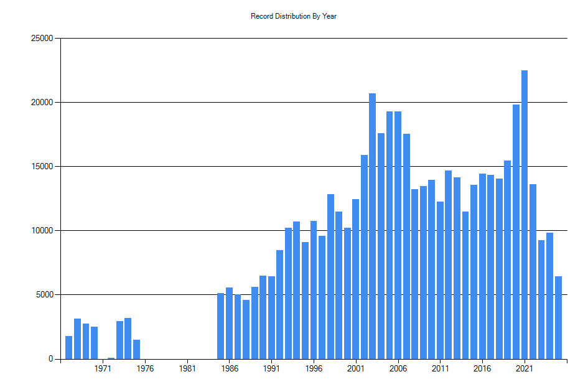588x392 pixels.
Task: Select the bar for year 1974
Action: pyautogui.click(x=128, y=338)
